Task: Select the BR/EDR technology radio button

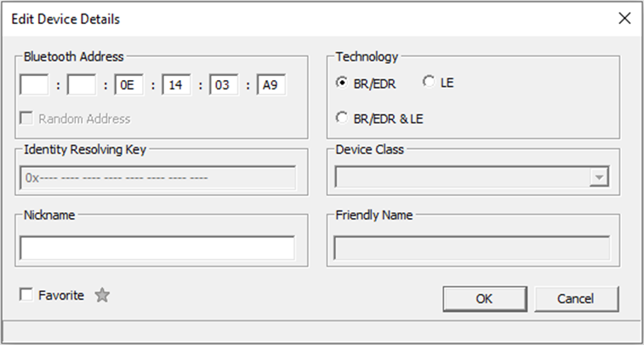Action: pos(342,83)
